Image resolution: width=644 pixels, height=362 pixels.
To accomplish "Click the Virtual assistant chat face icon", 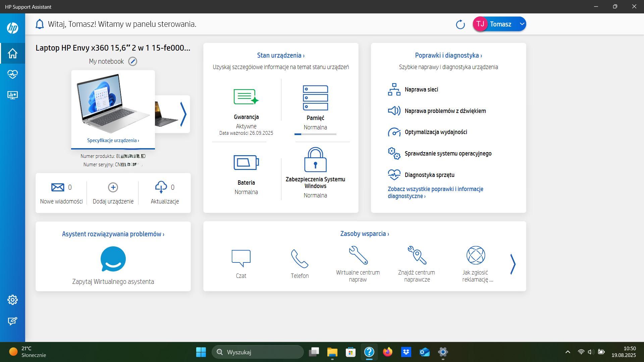I will [113, 259].
